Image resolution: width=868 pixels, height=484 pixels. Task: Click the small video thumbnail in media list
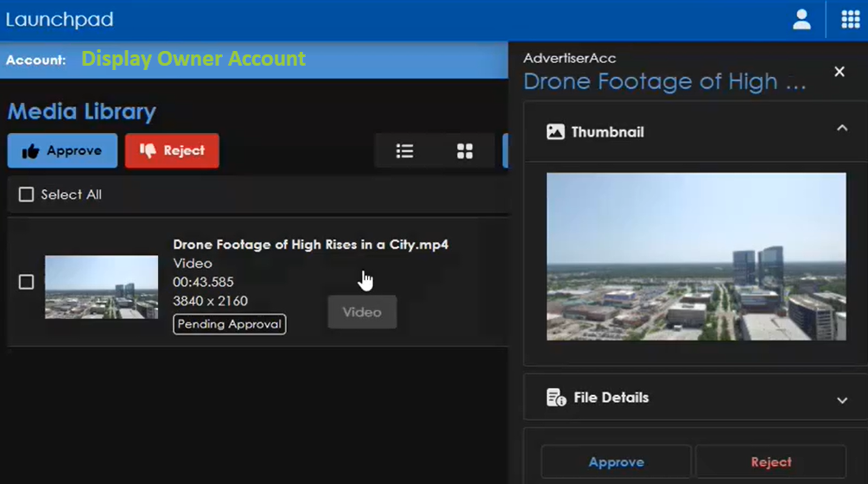tap(101, 287)
